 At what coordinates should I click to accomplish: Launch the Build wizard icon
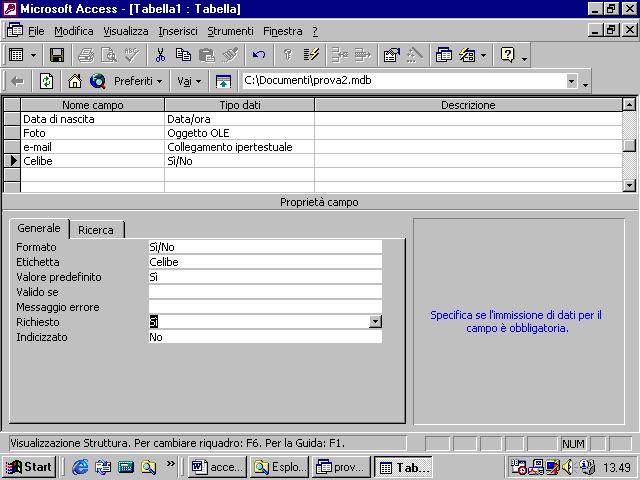coord(415,55)
